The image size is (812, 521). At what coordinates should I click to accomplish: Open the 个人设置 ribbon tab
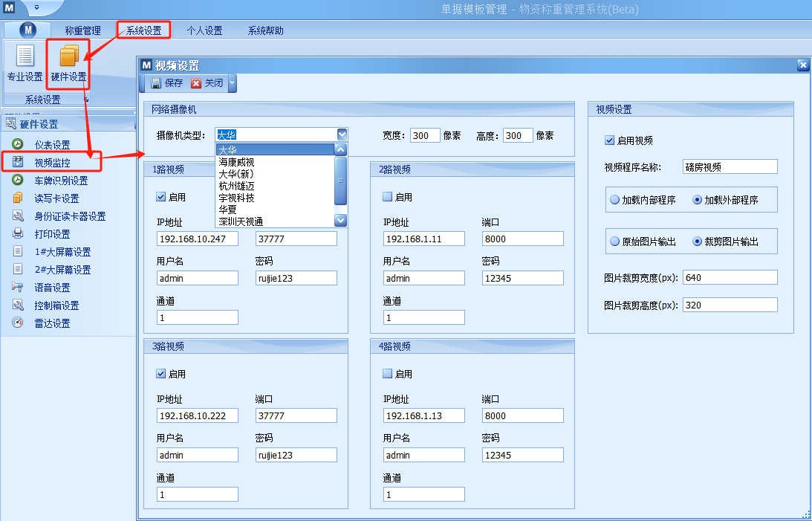coord(204,30)
